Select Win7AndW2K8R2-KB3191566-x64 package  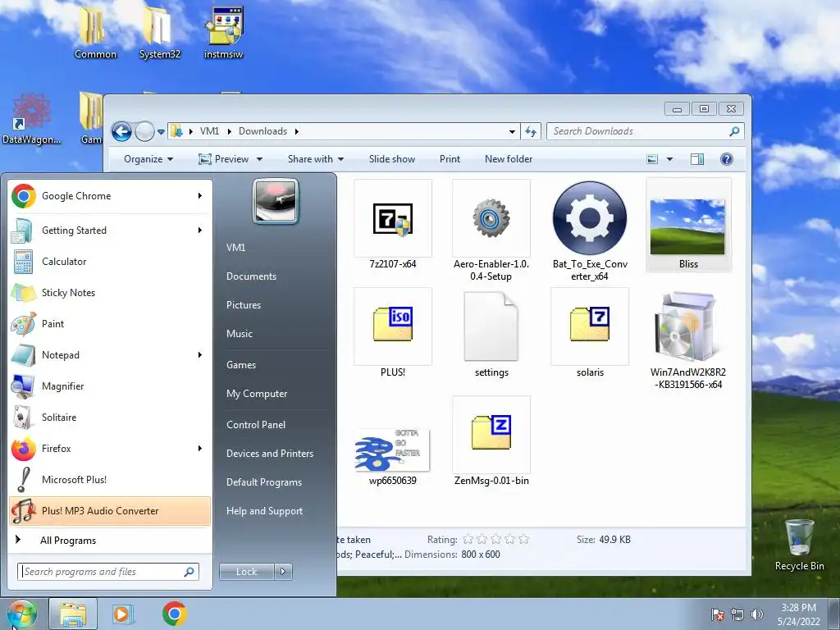point(688,339)
